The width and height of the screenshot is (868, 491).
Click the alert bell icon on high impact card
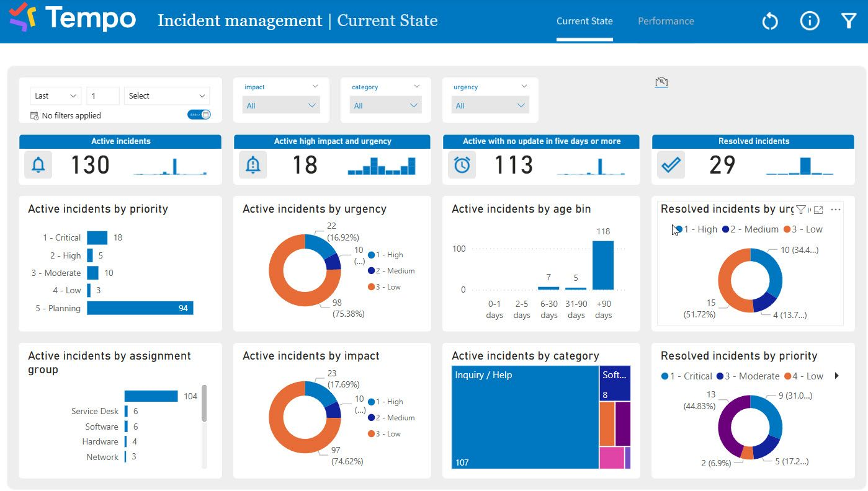253,165
